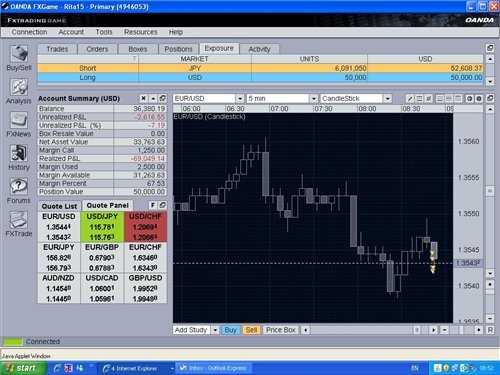Open the Analysis sidebar tool

point(19,91)
